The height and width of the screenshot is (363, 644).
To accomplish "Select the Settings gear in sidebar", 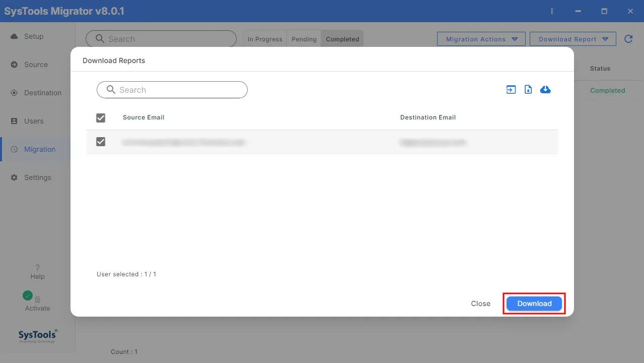I will 14,177.
